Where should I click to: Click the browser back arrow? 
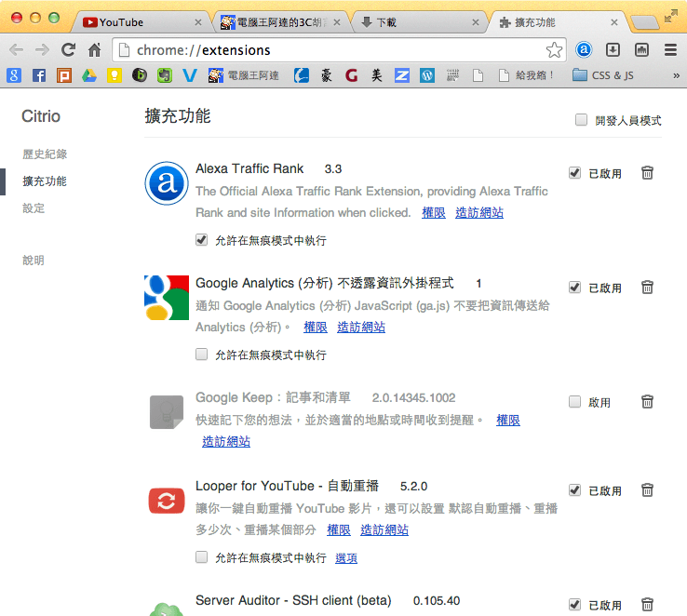16,50
